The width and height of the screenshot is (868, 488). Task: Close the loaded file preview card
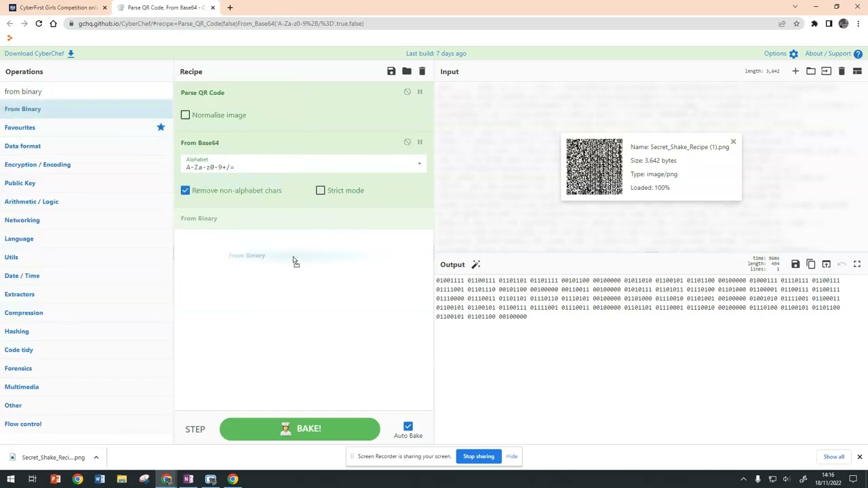pyautogui.click(x=733, y=142)
